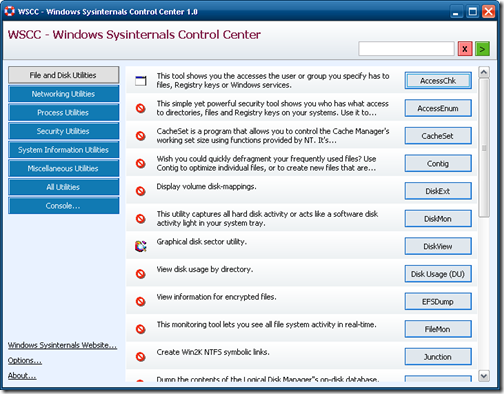Clear search with the red X button
Viewport: 504px width, 394px height.
pos(465,49)
